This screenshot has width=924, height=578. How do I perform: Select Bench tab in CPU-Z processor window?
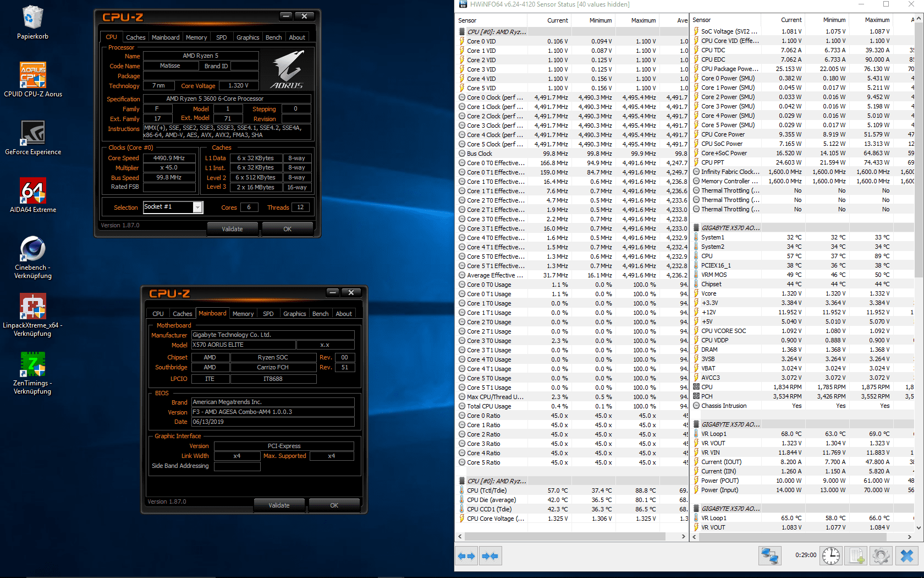273,37
